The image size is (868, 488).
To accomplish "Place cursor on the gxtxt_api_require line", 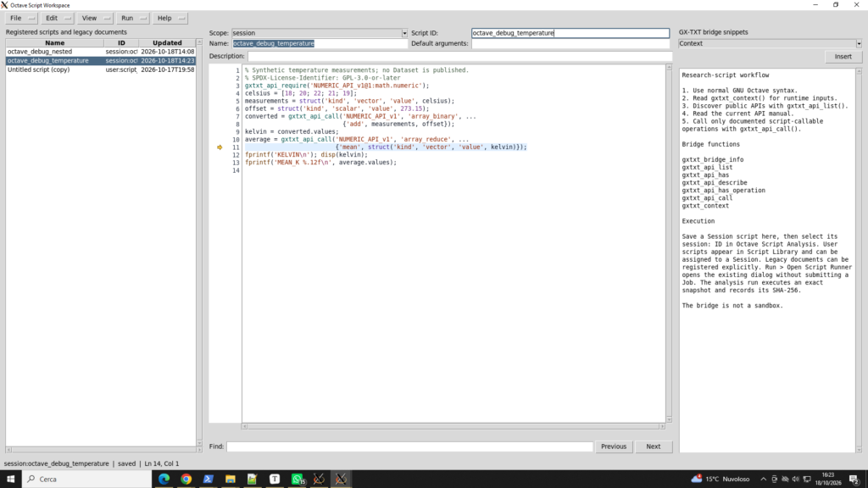I will point(337,86).
